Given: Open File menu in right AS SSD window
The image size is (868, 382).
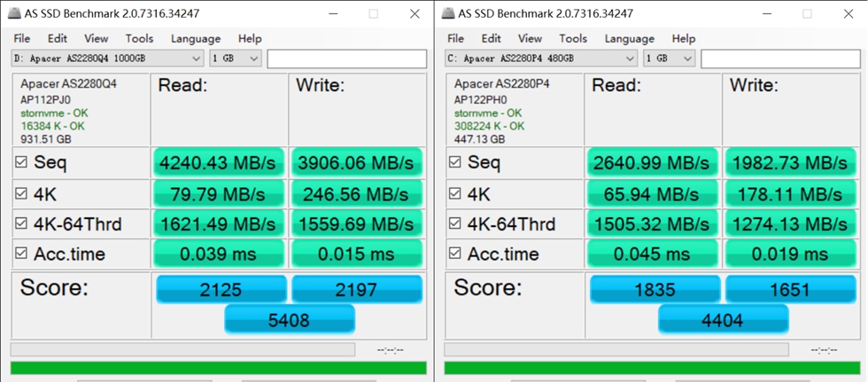Looking at the screenshot, I should pos(455,39).
